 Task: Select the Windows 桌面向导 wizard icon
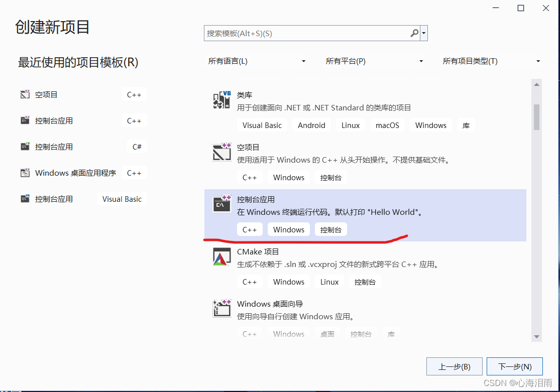coord(222,309)
